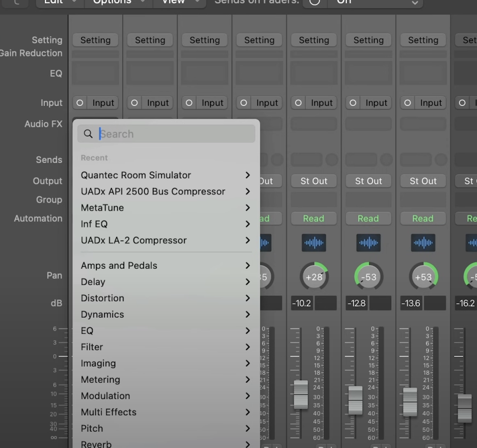This screenshot has width=477, height=448.
Task: Expand chevron next to Imaging category
Action: click(248, 363)
